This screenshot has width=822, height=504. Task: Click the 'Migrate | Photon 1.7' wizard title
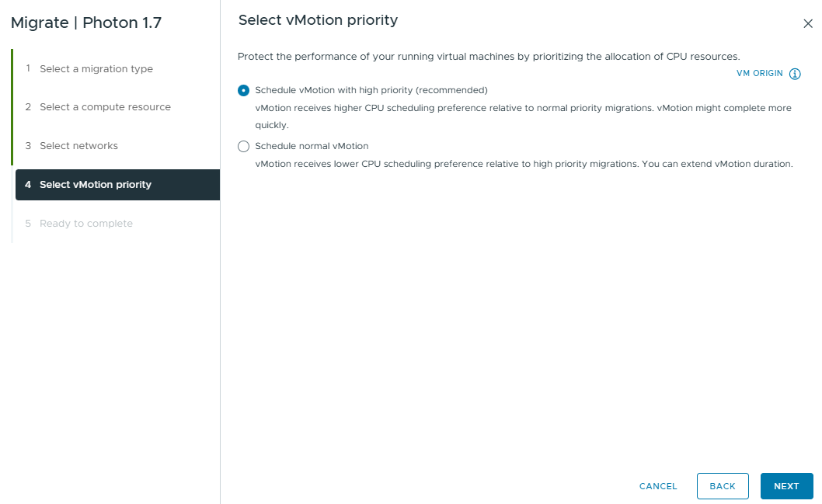(x=86, y=23)
